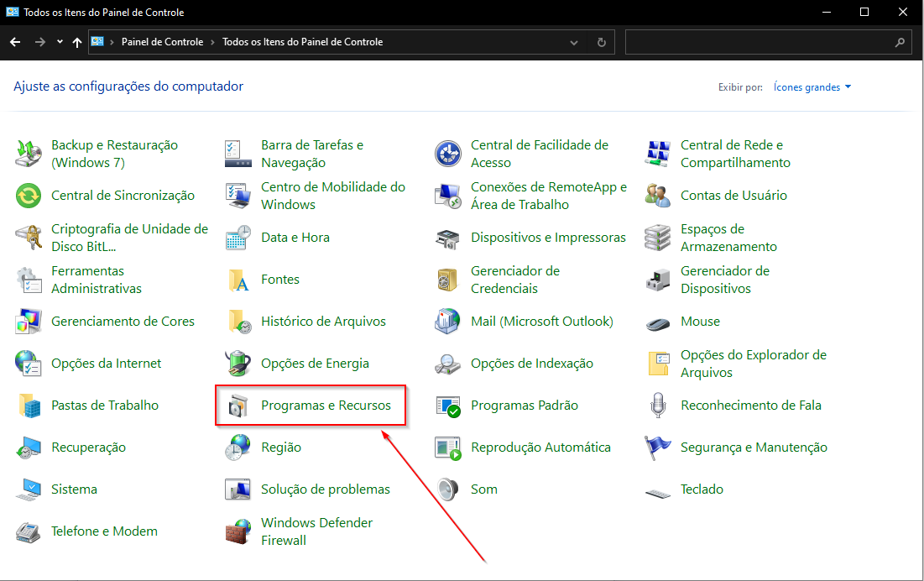Open the Sistema computer icon
The width and height of the screenshot is (924, 581).
point(29,489)
